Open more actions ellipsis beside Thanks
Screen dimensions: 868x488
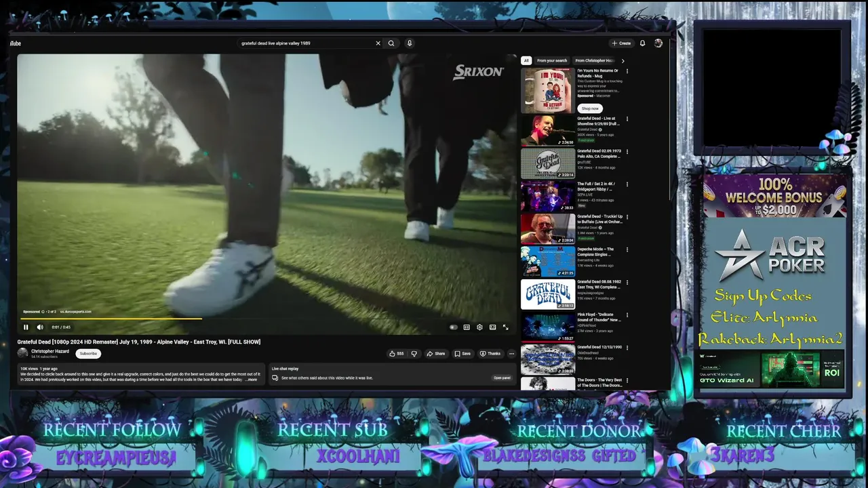512,354
